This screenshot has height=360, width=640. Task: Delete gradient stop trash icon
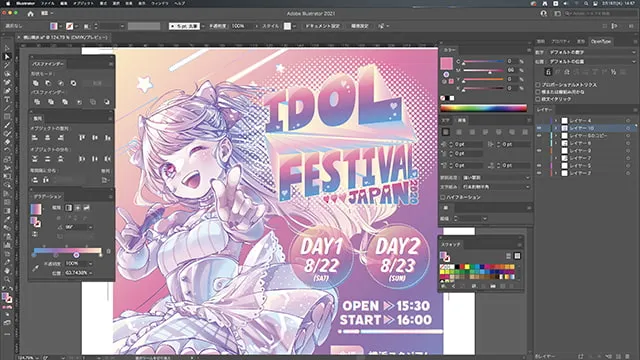(x=108, y=251)
